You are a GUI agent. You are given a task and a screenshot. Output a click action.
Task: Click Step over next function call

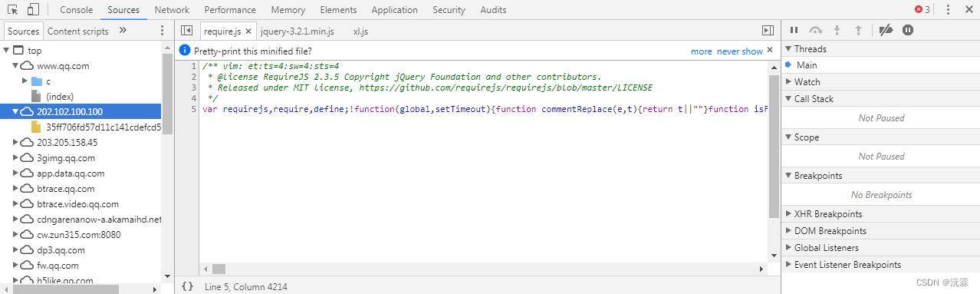click(816, 31)
